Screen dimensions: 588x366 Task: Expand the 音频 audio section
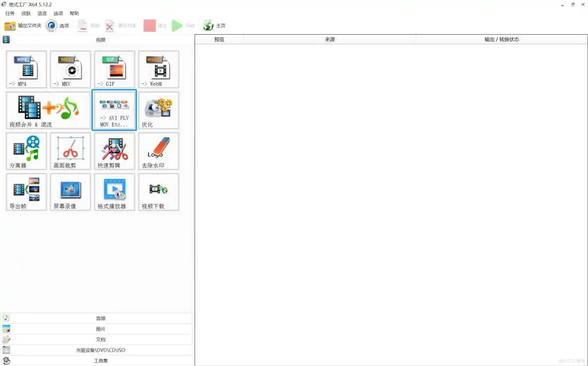pyautogui.click(x=101, y=318)
